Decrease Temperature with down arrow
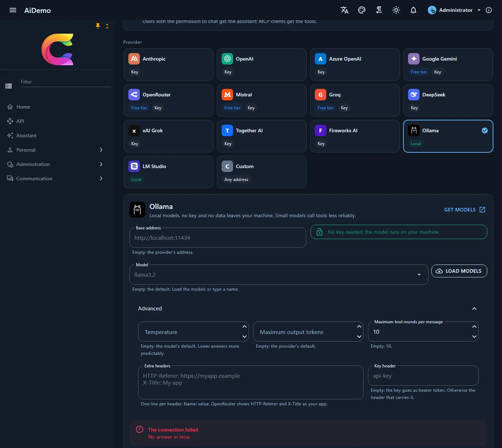The height and width of the screenshot is (448, 502). pyautogui.click(x=245, y=337)
